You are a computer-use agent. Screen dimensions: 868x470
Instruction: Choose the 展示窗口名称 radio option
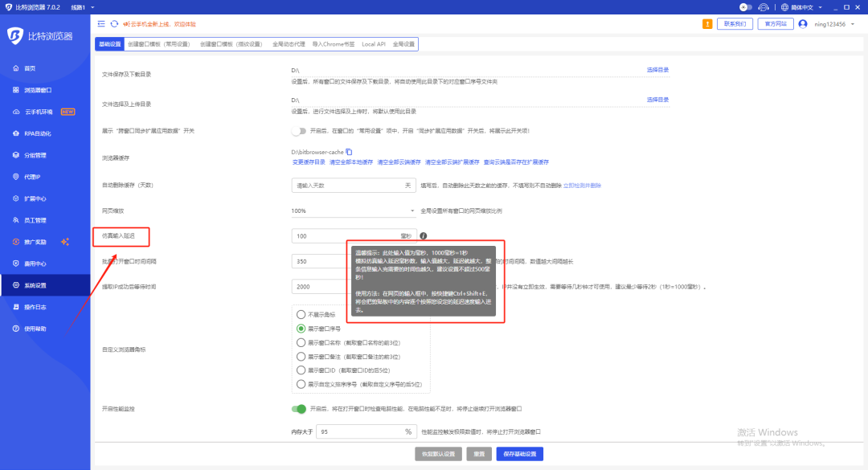pos(301,342)
